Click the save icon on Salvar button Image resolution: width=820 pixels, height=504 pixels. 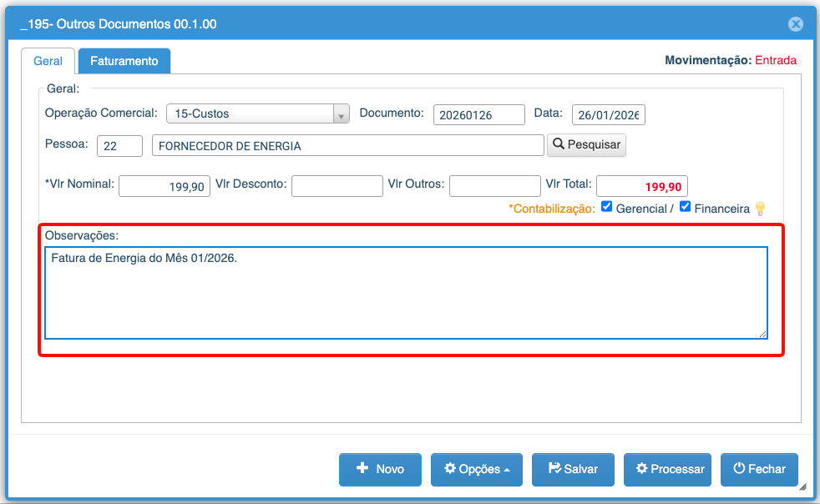pyautogui.click(x=554, y=469)
